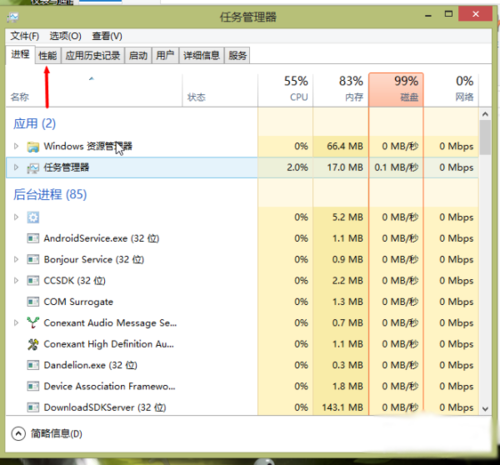Click the process list scrollbar thumb

(x=485, y=138)
